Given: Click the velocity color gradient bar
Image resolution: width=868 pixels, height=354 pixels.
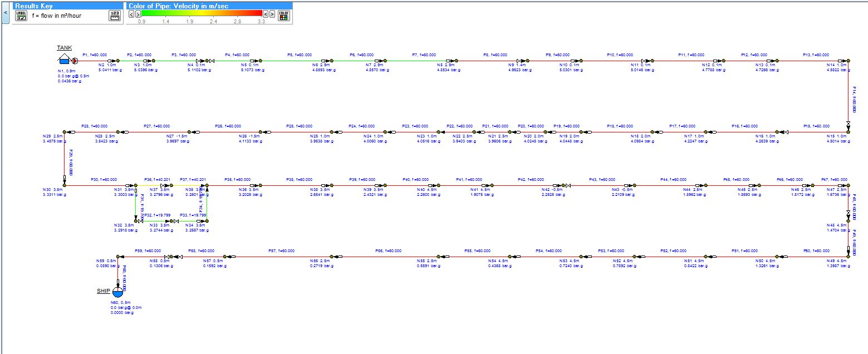Looking at the screenshot, I should [203, 12].
